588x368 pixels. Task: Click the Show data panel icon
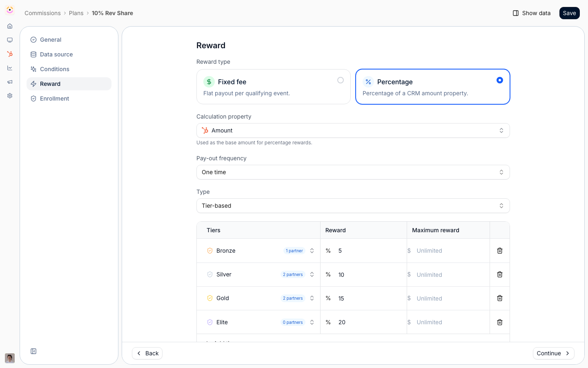point(516,13)
